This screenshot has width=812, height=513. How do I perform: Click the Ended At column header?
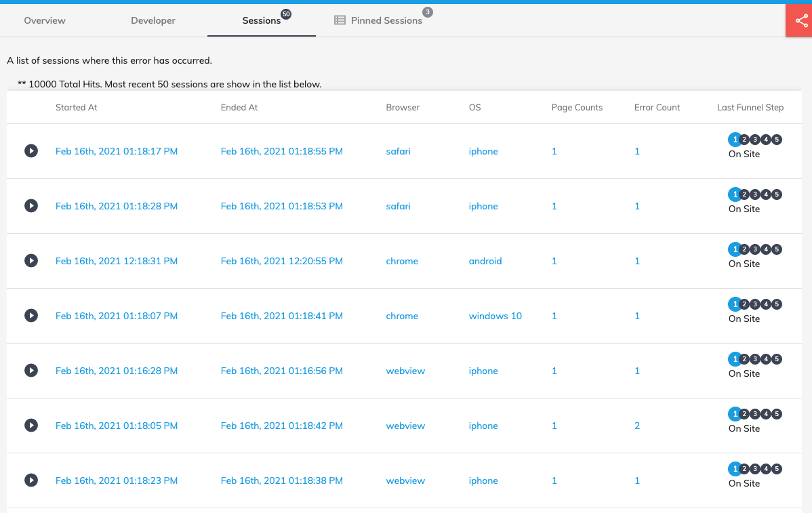tap(239, 107)
